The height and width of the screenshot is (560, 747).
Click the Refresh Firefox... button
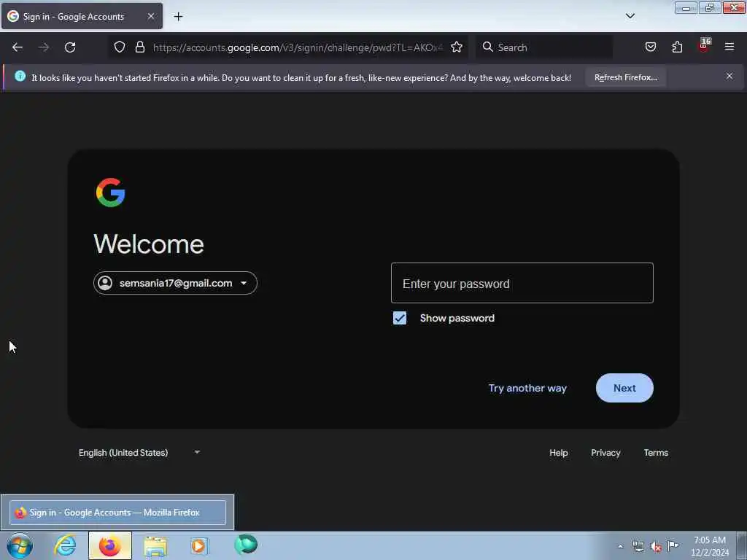pyautogui.click(x=625, y=77)
